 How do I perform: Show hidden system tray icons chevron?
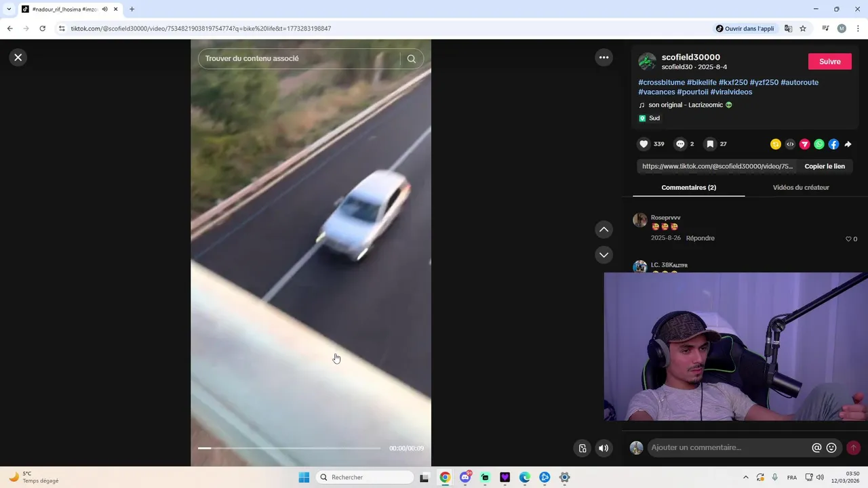(x=746, y=477)
